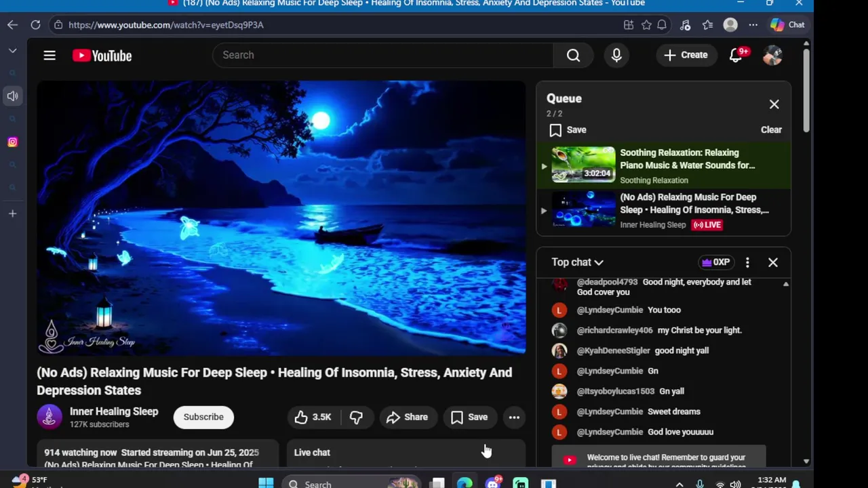Image resolution: width=868 pixels, height=488 pixels.
Task: Select @Itsyoboylucas1503 chat author
Action: (615, 391)
